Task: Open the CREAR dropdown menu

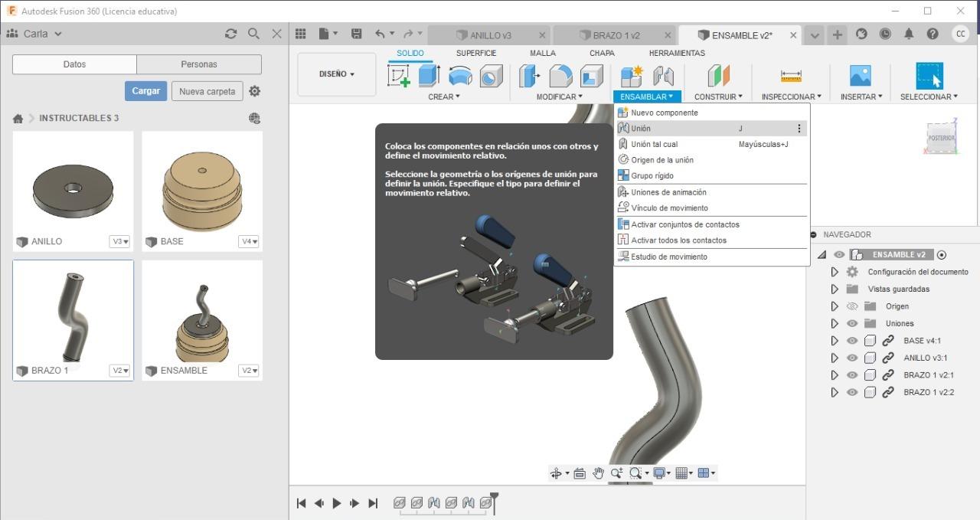Action: click(x=444, y=96)
